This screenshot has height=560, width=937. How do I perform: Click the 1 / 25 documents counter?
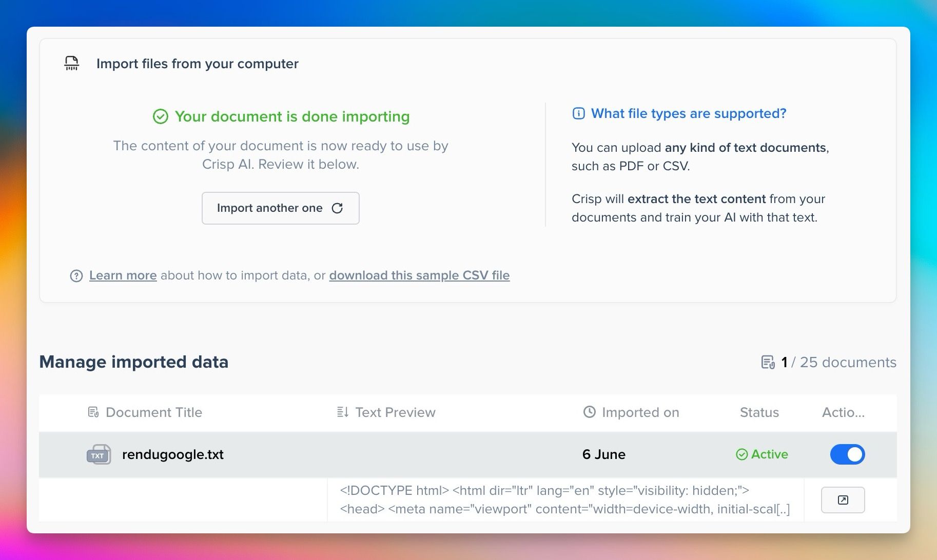coord(838,362)
